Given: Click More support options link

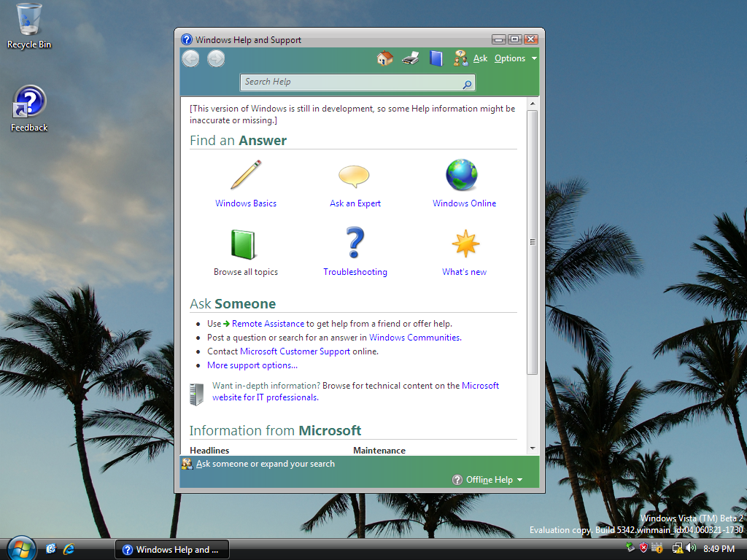Looking at the screenshot, I should [x=252, y=365].
